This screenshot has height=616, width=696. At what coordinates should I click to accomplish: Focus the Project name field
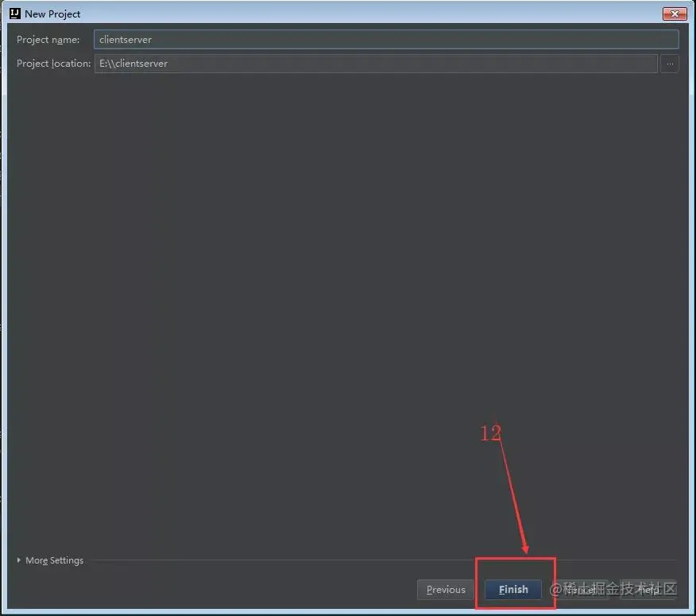point(385,40)
